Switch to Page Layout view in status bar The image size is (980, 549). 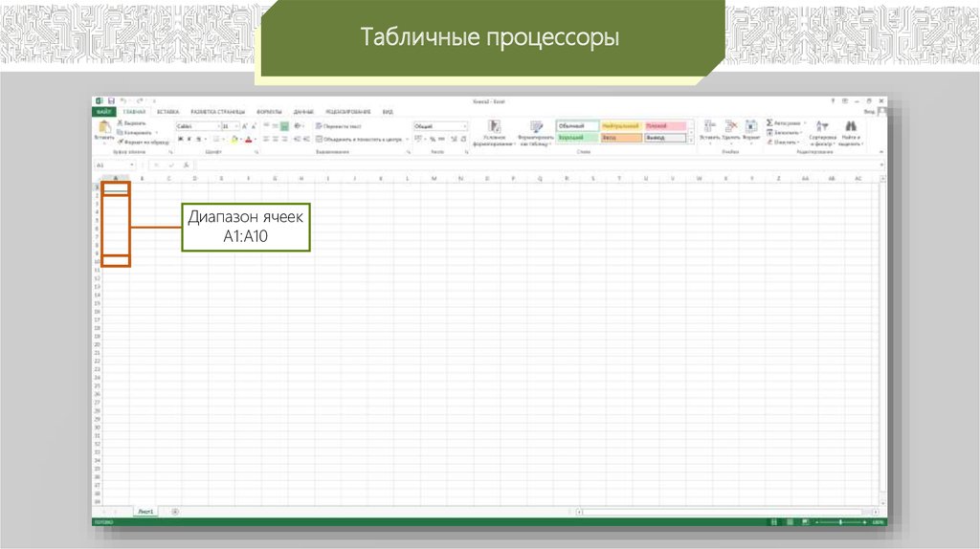pos(790,522)
